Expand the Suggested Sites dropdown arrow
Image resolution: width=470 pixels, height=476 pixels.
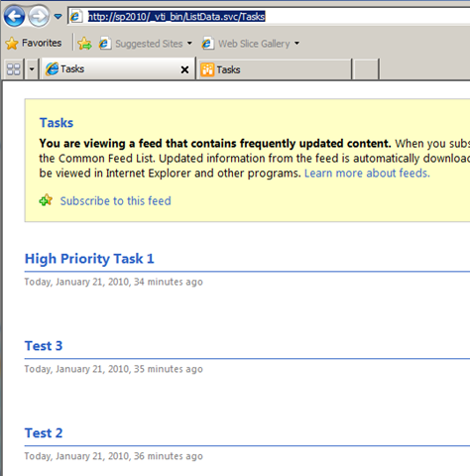click(x=189, y=44)
